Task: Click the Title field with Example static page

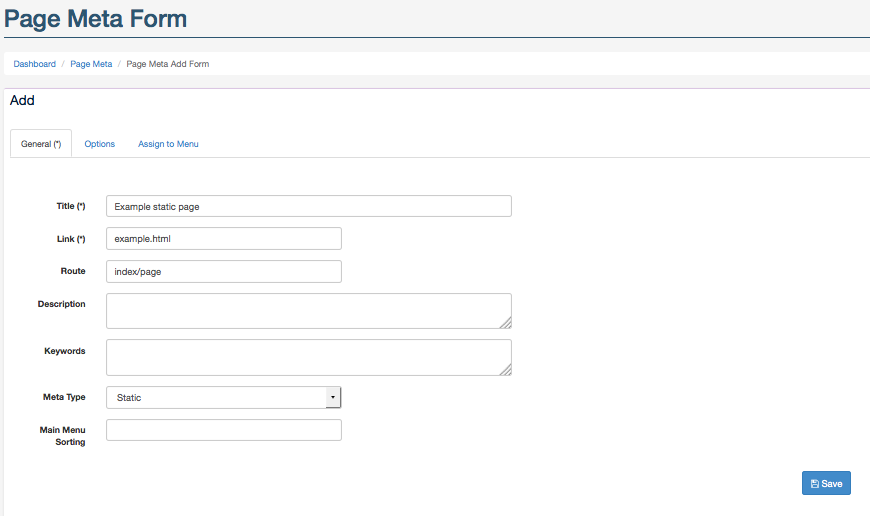Action: [x=308, y=206]
